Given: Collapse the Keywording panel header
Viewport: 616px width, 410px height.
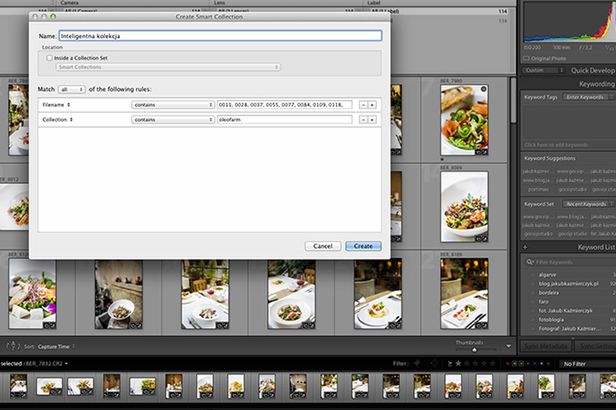Looking at the screenshot, I should click(x=597, y=84).
